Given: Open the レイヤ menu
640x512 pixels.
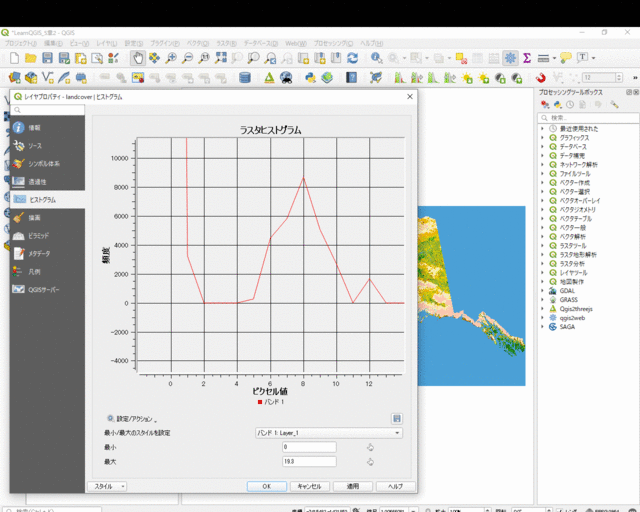Looking at the screenshot, I should click(107, 43).
